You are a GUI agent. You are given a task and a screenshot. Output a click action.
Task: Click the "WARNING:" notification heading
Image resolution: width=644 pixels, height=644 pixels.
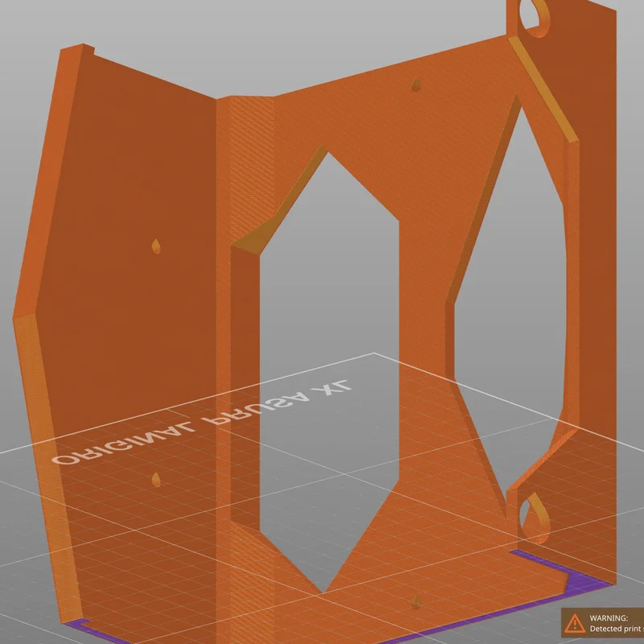click(609, 617)
